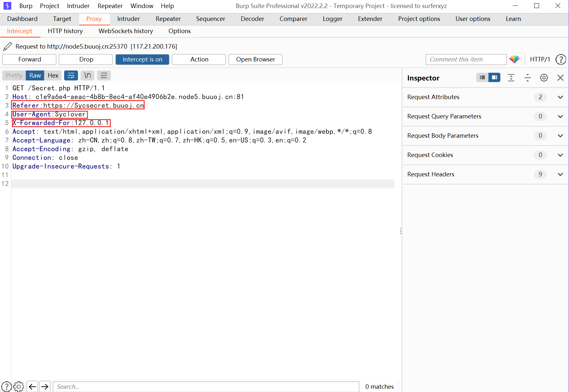Open the Repeater tool tab
Viewport: 569px width, 392px height.
pos(168,19)
